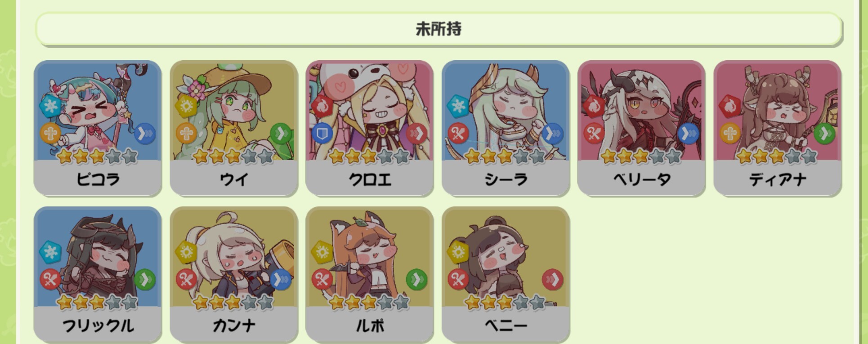Select the ピコラ character card
This screenshot has width=868, height=344.
98,128
